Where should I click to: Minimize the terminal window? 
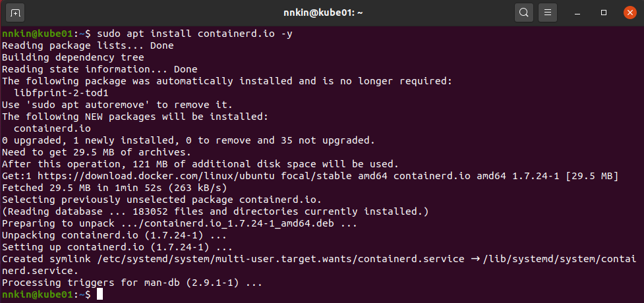coord(577,13)
